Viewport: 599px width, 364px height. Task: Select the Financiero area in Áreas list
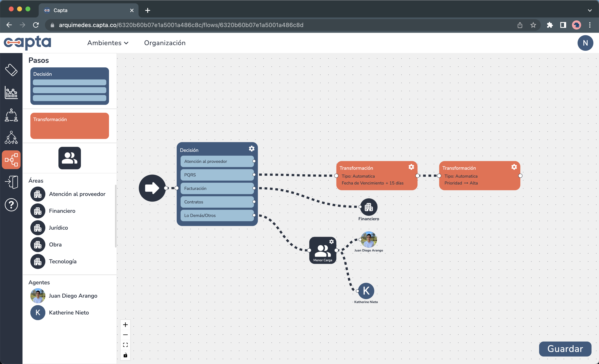[x=62, y=211]
